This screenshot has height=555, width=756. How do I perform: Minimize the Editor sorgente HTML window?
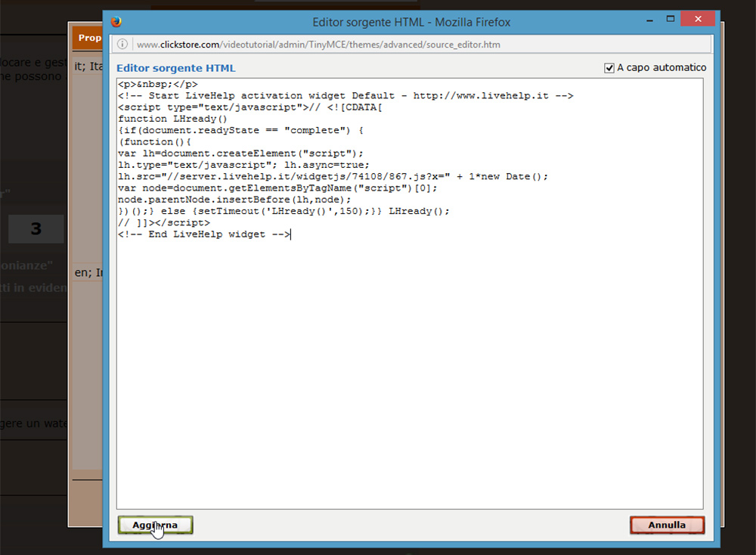[650, 20]
